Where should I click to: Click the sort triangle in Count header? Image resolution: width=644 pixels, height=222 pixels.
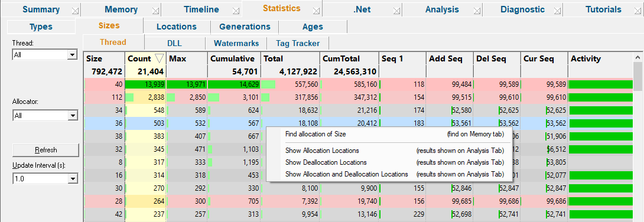[x=160, y=58]
